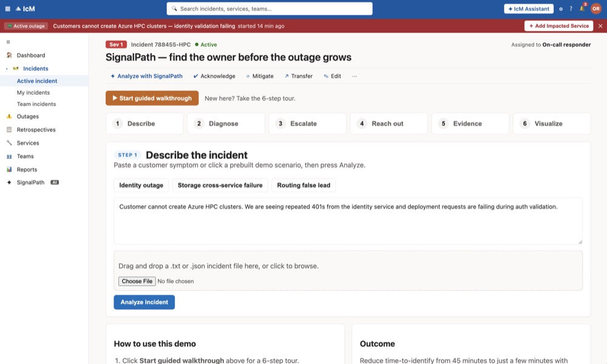Click the Outcome heading
This screenshot has width=607, height=364.
(x=378, y=343)
